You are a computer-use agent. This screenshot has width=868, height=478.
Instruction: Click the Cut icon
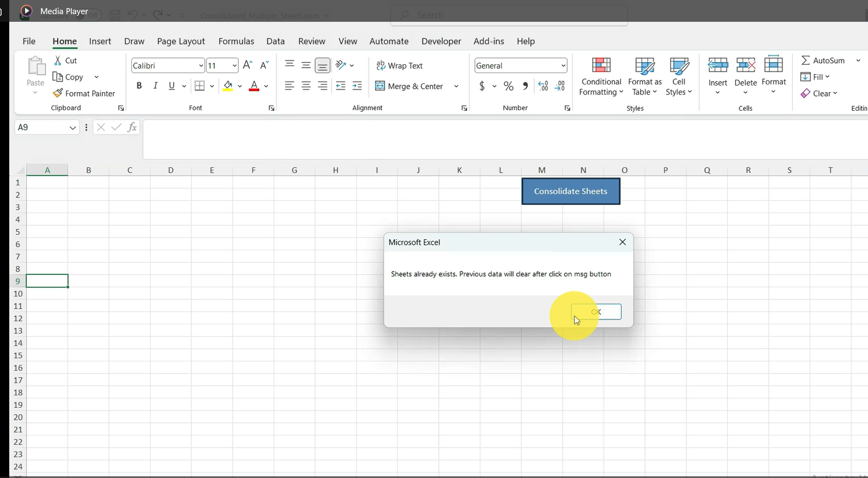[x=58, y=60]
